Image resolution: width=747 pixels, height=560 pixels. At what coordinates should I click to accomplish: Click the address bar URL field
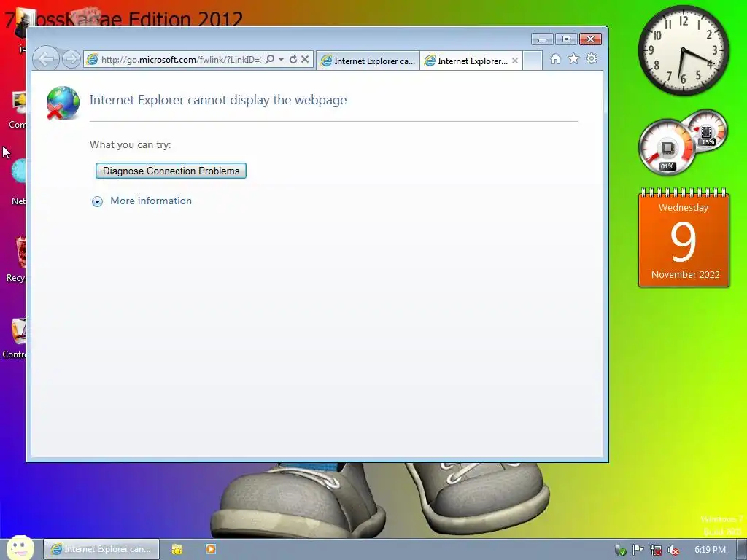(180, 60)
